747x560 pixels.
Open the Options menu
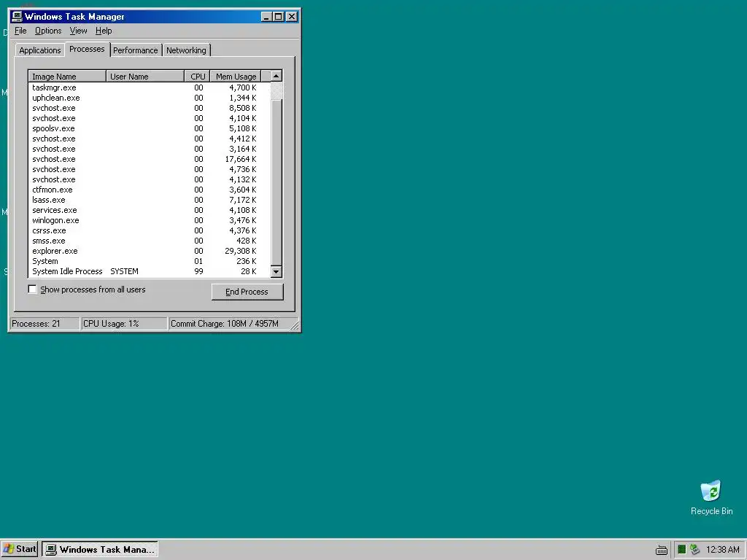click(48, 31)
